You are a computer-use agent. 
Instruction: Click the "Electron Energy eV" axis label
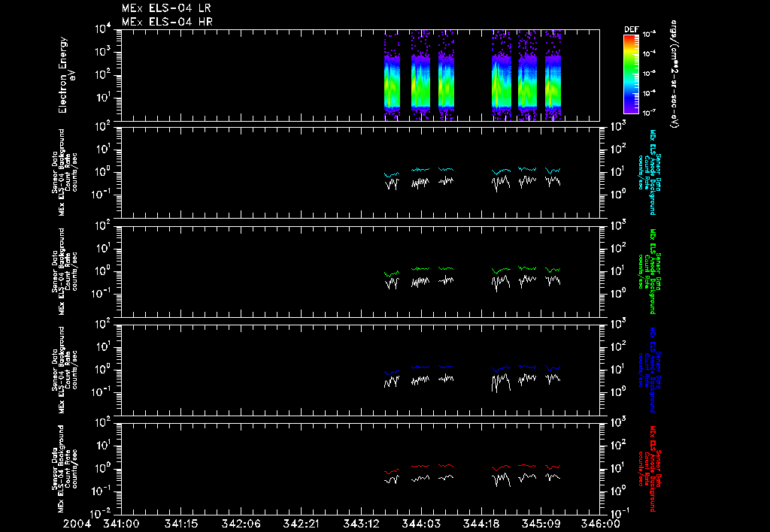click(x=67, y=74)
